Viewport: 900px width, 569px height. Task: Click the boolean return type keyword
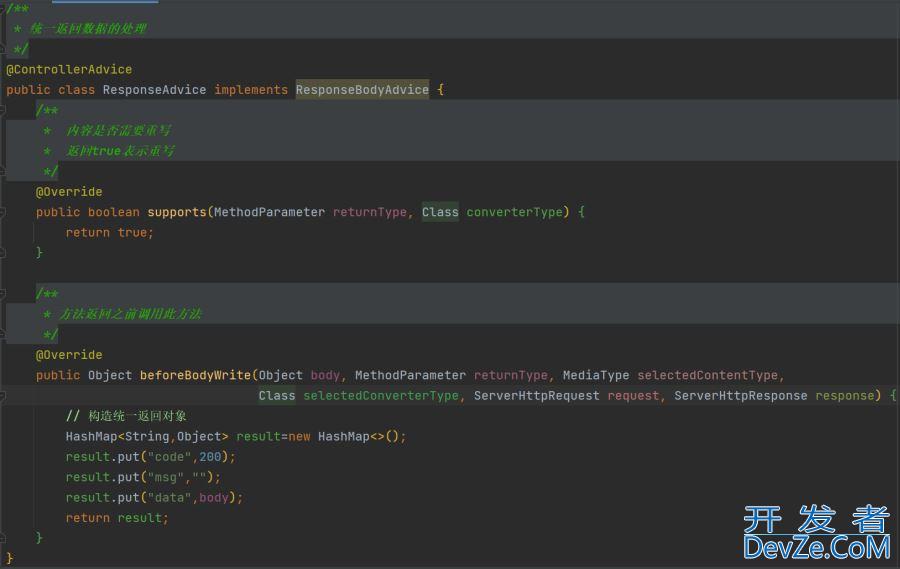coord(114,212)
